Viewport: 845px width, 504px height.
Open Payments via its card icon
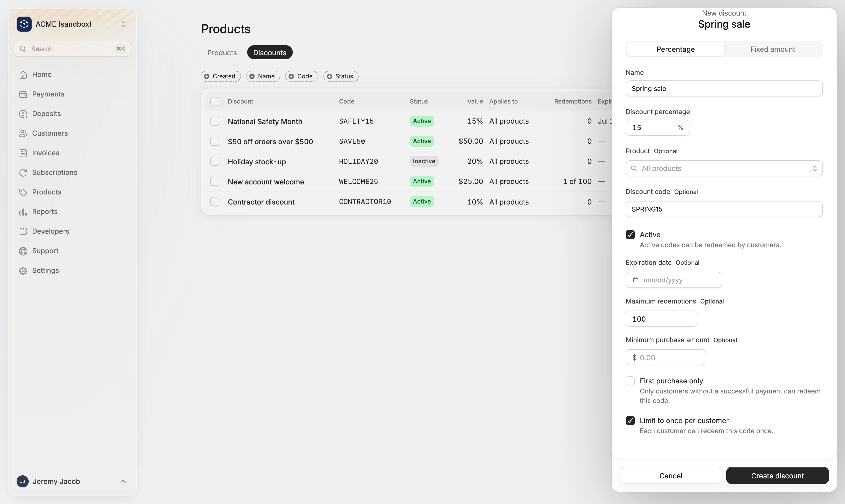coord(23,94)
